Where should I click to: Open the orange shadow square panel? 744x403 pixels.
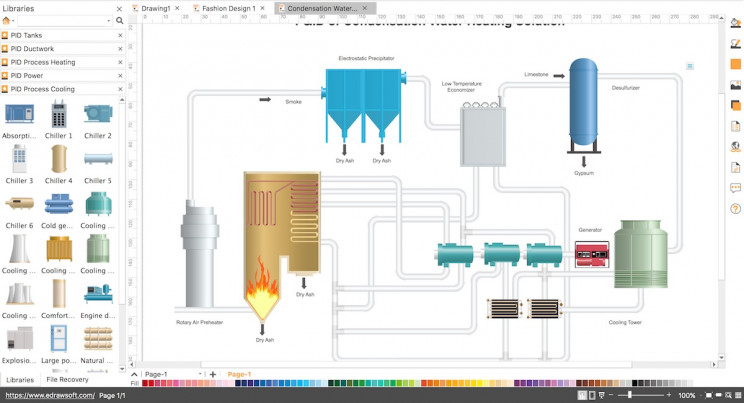(735, 64)
